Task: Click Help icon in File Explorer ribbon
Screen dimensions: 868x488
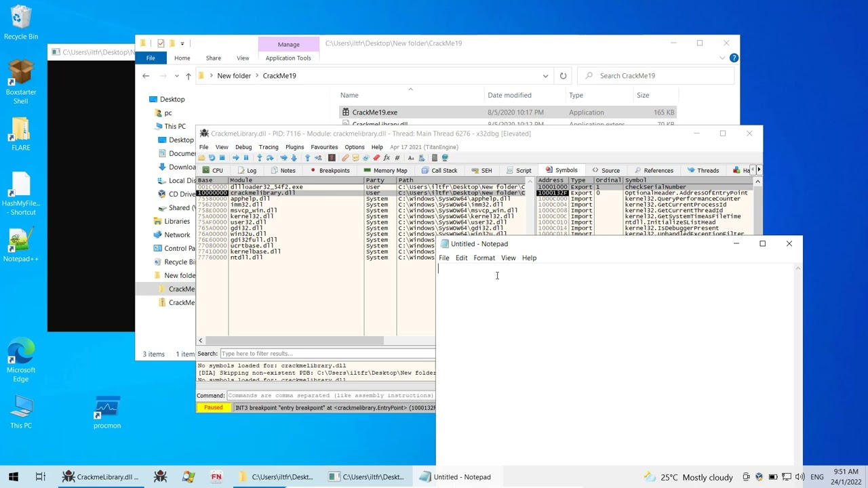Action: (734, 58)
